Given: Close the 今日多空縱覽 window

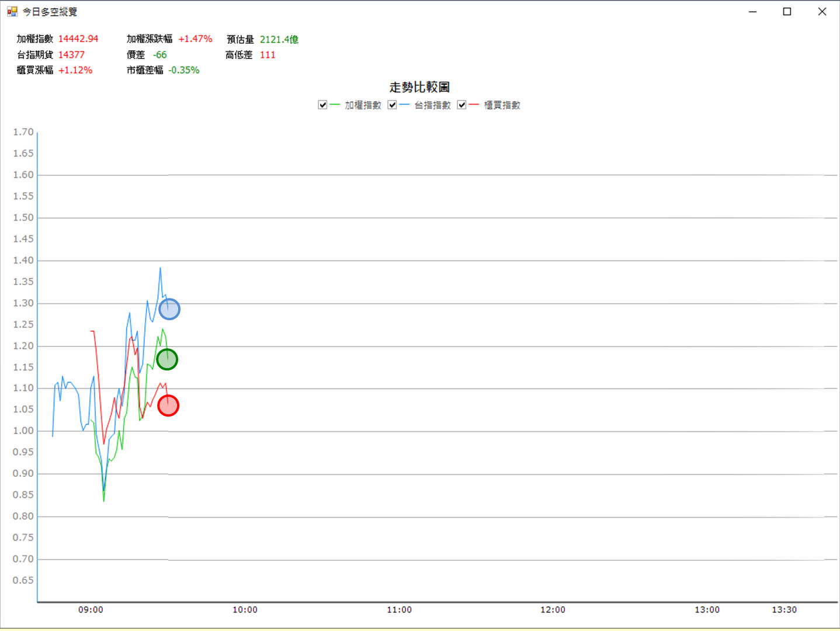Looking at the screenshot, I should point(822,12).
